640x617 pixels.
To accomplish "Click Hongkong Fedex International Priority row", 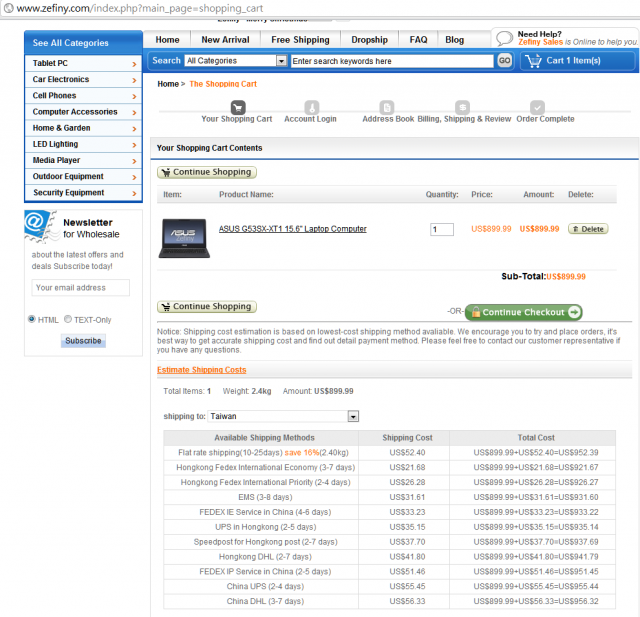I will click(x=389, y=482).
